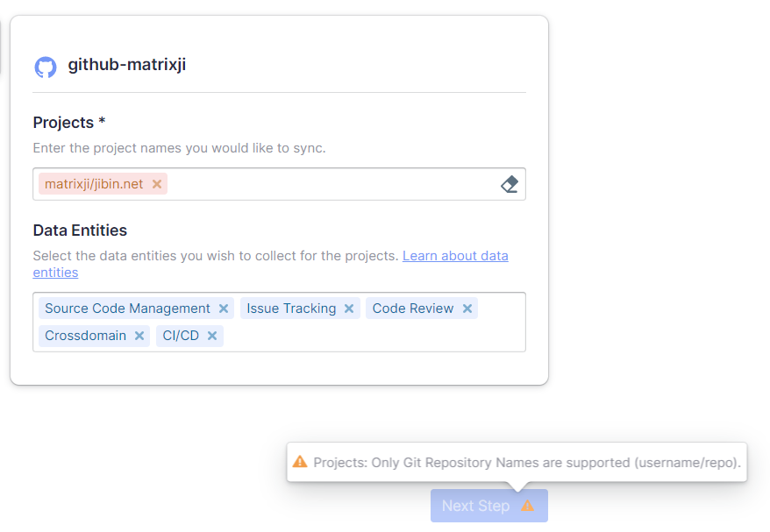Remove the Code Review entity
Screen dimensions: 770x532
468,309
